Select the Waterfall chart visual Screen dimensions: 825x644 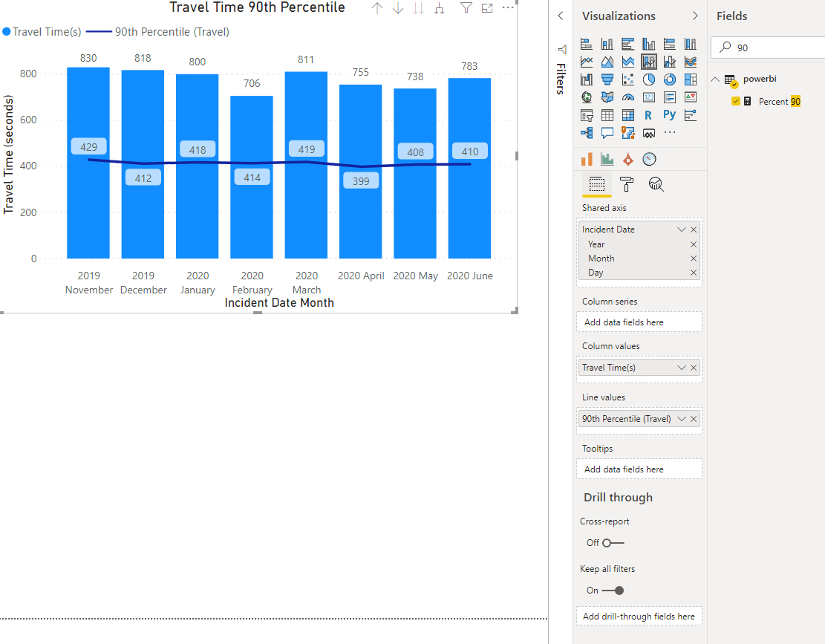tap(586, 79)
